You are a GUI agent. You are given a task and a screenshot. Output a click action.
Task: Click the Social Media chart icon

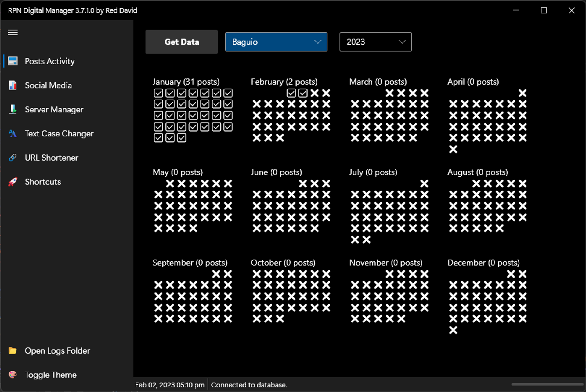[x=13, y=85]
